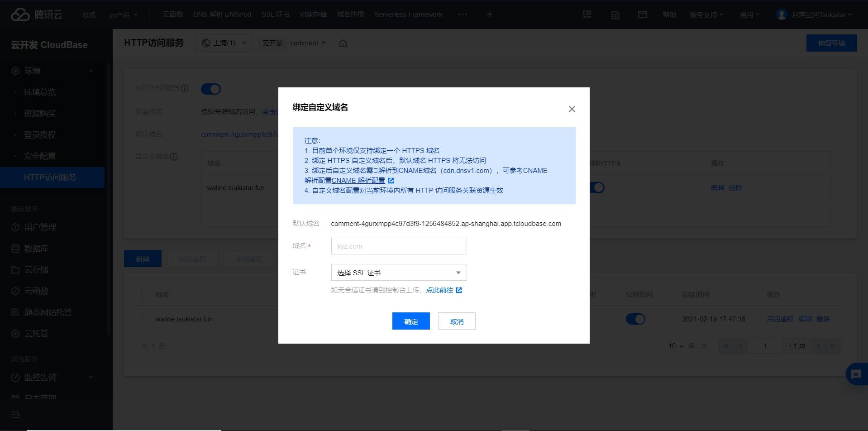
Task: Close the 绑定自定义域名 dialog
Action: tap(572, 109)
